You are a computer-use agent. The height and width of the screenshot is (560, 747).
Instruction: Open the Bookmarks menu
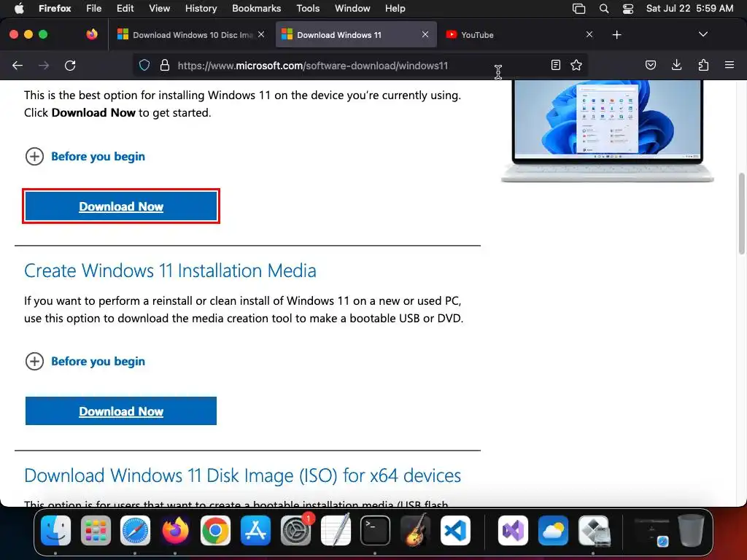point(256,8)
